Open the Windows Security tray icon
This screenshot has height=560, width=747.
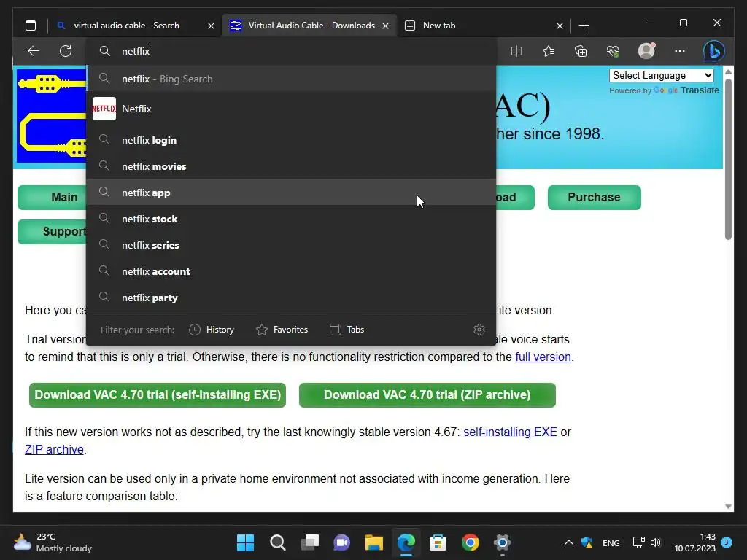coord(587,542)
